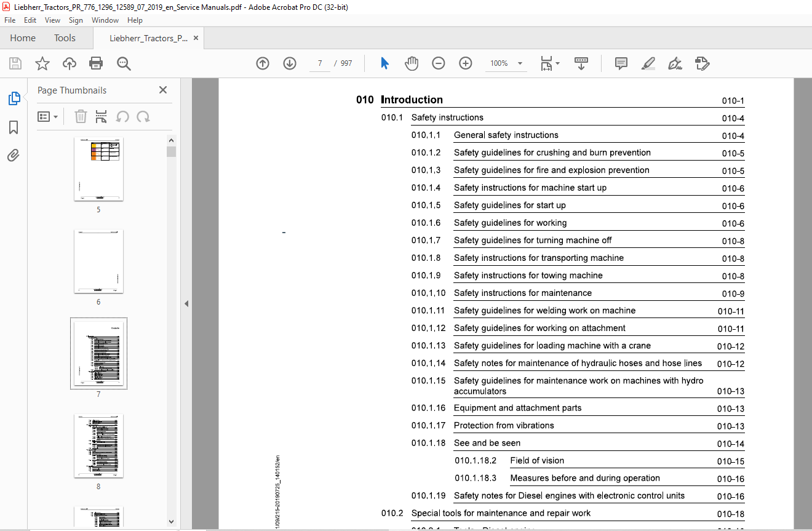Click the upload to cloud icon
This screenshot has width=812, height=531.
(70, 63)
